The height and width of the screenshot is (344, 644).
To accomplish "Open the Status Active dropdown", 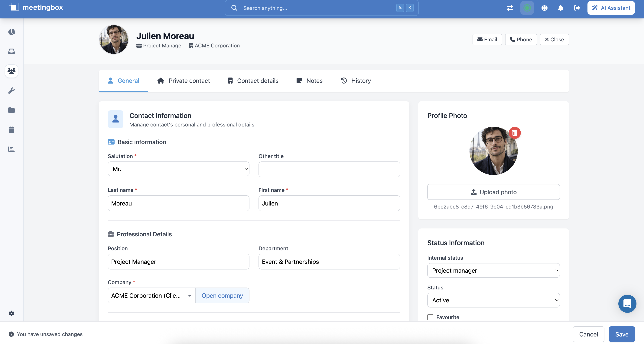I will (x=493, y=300).
